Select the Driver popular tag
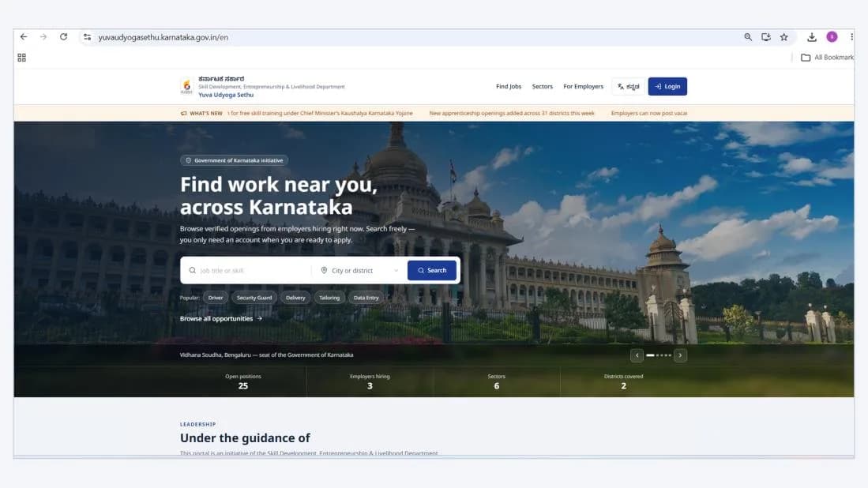868x488 pixels. [216, 298]
